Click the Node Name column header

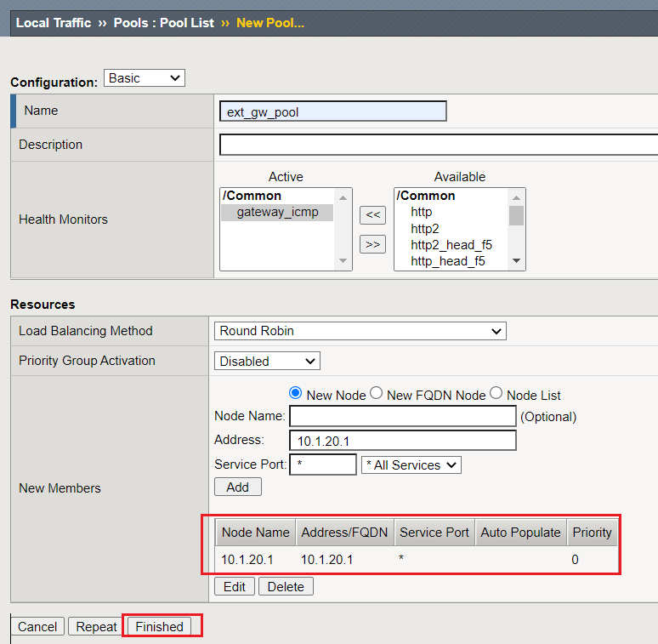click(x=256, y=533)
